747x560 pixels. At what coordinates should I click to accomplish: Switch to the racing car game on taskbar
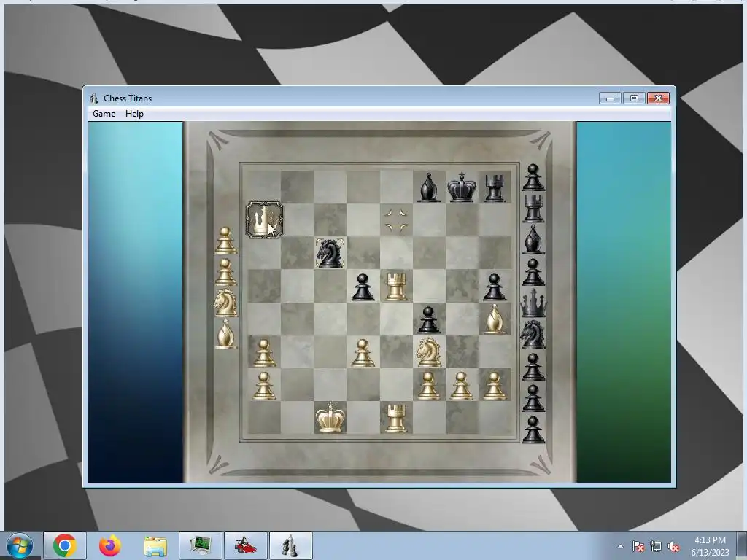246,545
